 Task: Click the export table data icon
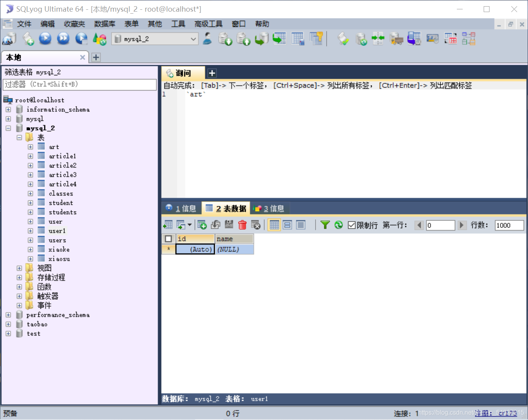[x=168, y=225]
